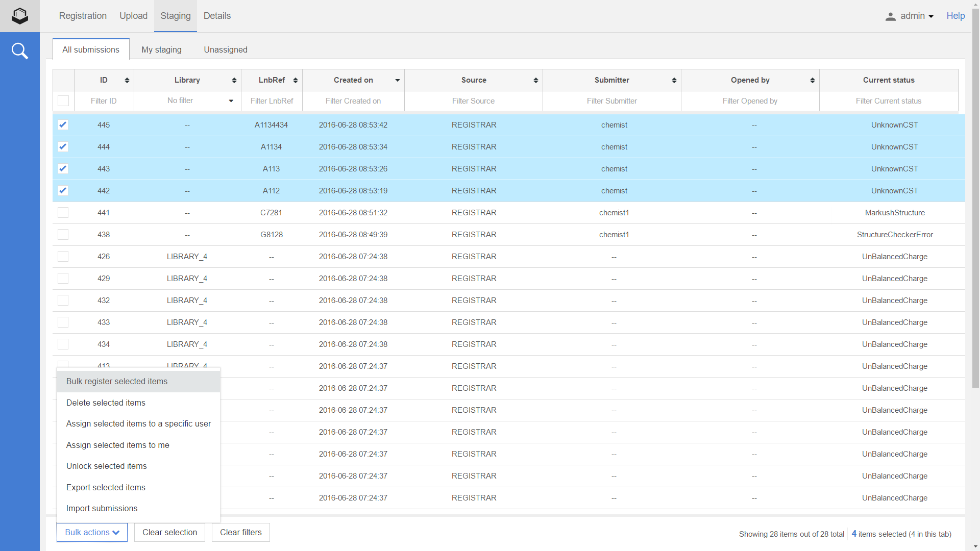Screen dimensions: 980x551
Task: Select the checkbox for submission 441
Action: [63, 213]
